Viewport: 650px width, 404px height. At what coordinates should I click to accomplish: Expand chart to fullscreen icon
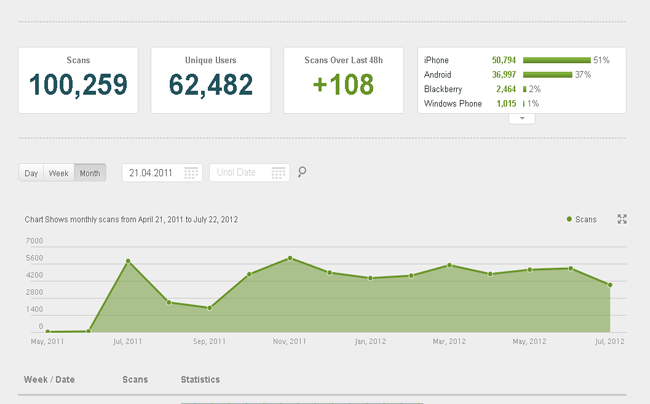click(622, 219)
